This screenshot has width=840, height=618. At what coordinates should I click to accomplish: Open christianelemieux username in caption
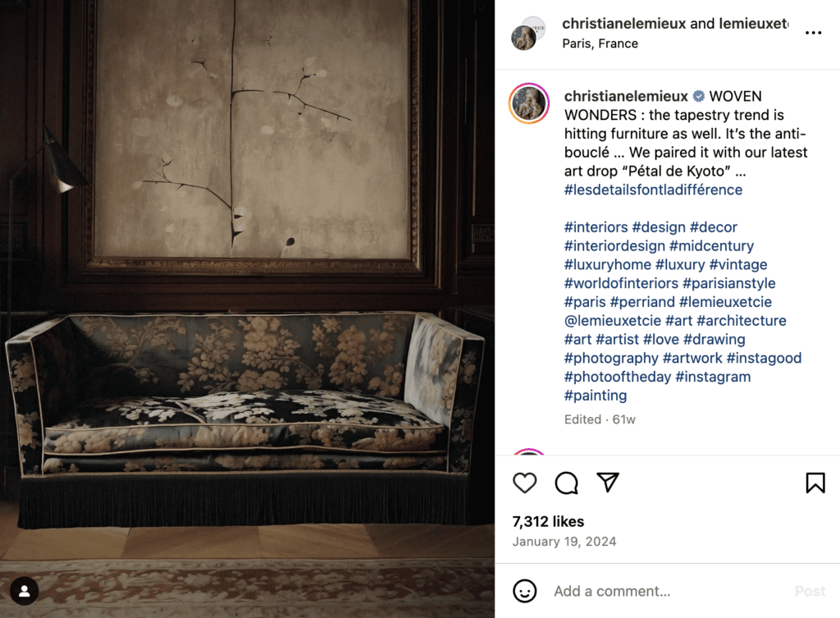pyautogui.click(x=626, y=96)
